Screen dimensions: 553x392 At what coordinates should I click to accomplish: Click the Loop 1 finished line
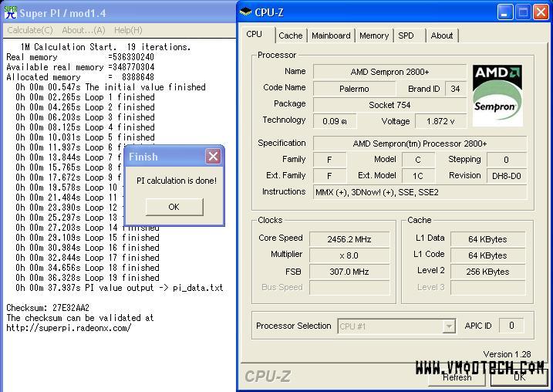pos(85,97)
